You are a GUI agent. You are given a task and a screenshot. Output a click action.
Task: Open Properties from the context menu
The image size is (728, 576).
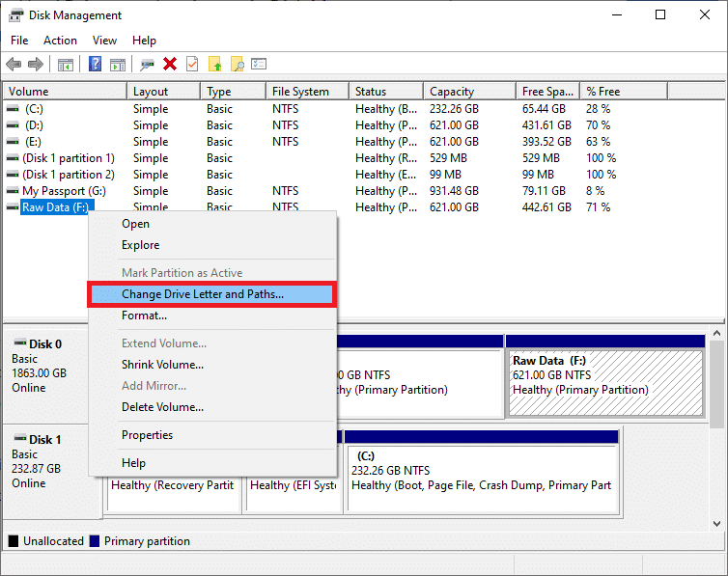point(147,435)
